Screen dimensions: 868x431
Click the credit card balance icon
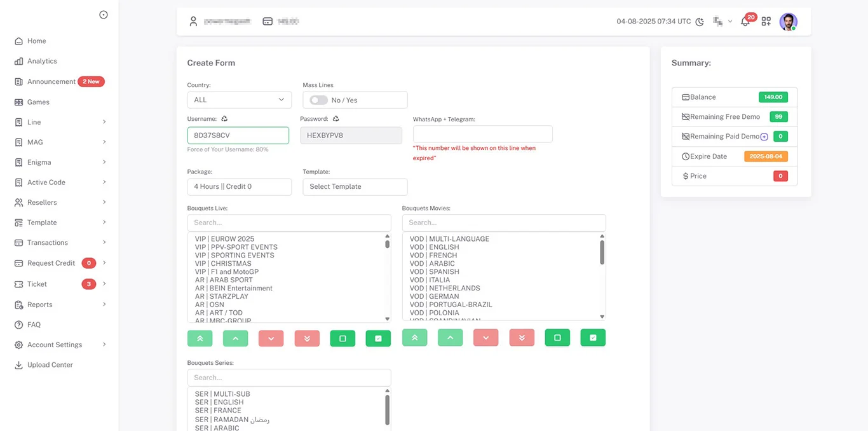[x=268, y=21]
